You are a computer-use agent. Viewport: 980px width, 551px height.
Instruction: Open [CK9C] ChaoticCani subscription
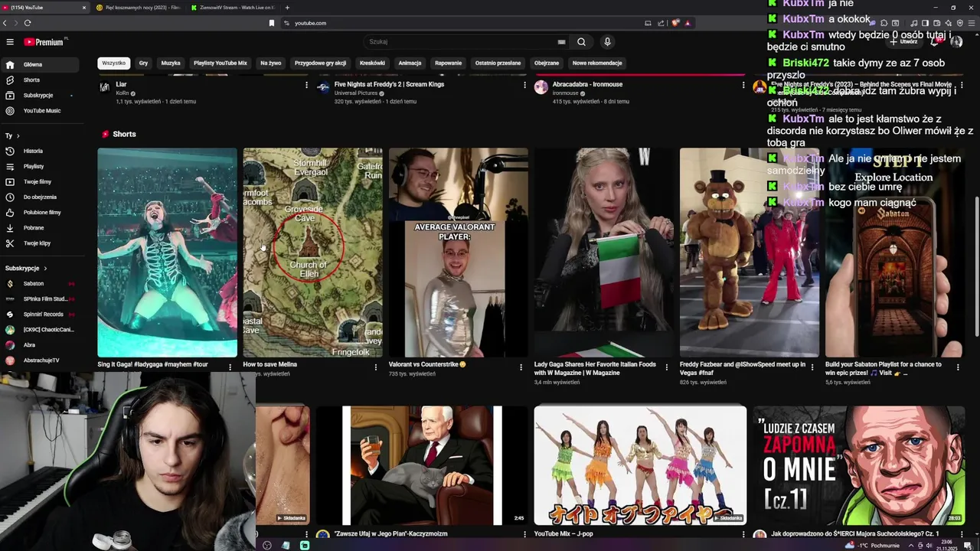click(x=40, y=329)
